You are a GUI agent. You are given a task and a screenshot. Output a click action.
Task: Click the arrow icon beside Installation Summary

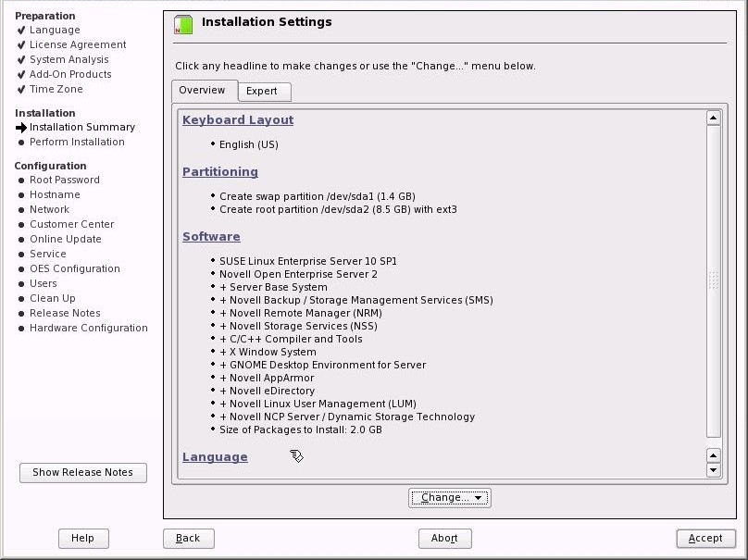(21, 128)
